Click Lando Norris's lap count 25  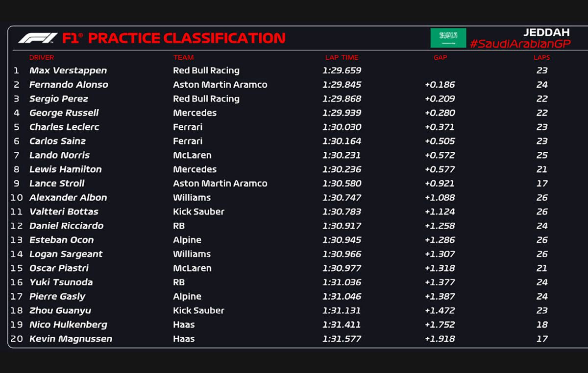tap(541, 155)
